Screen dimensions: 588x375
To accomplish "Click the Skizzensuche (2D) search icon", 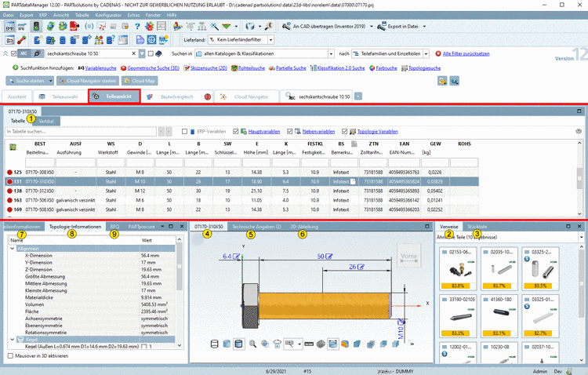I will point(186,68).
